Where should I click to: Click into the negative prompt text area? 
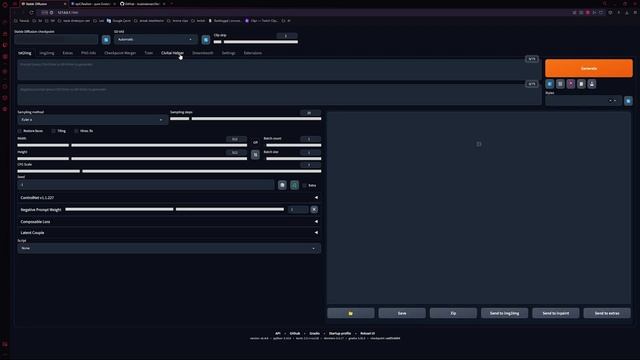pyautogui.click(x=279, y=95)
